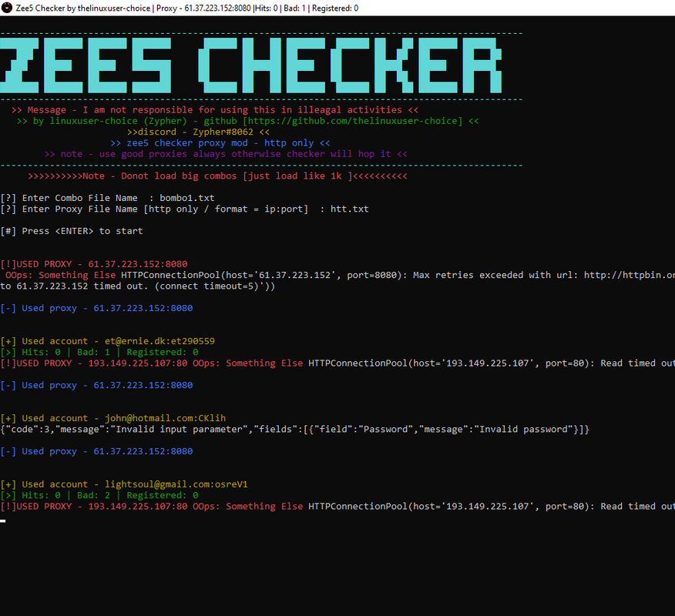This screenshot has width=675, height=616.
Task: Click the 'timed out. (connect timeout=5)' line
Action: [x=137, y=286]
